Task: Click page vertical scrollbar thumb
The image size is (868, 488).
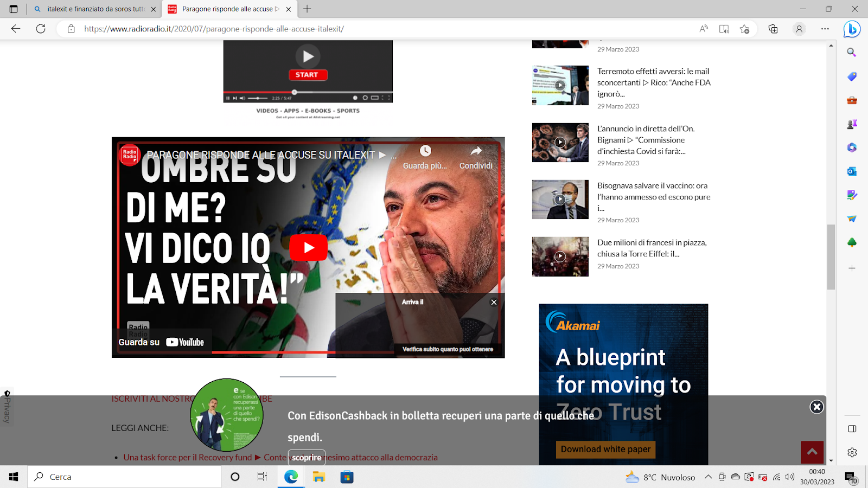Action: [831, 257]
